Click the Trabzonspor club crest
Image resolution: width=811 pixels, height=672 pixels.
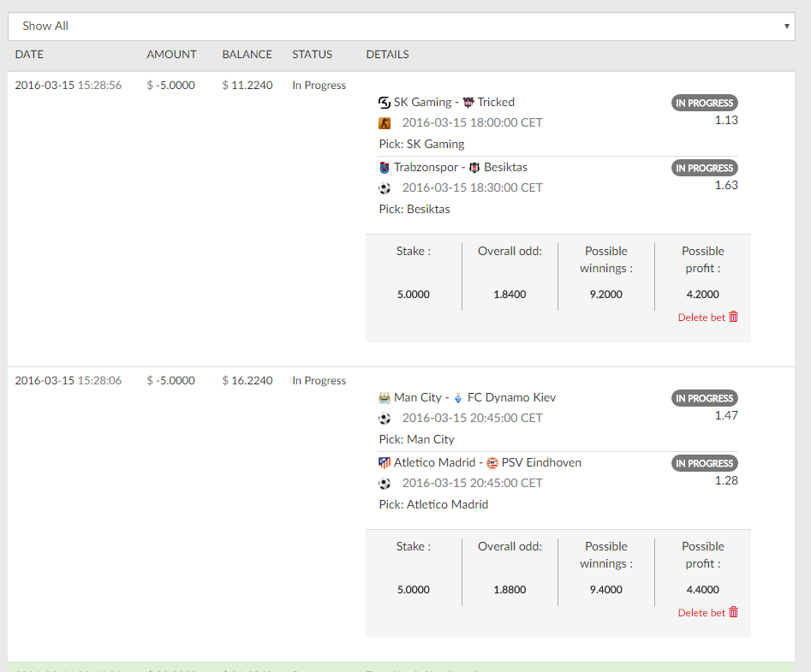pos(385,168)
